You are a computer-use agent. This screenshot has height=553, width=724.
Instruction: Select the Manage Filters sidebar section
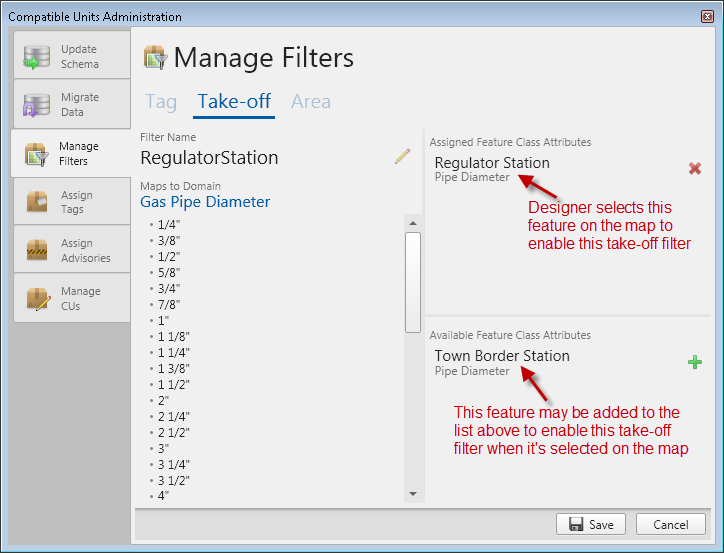pos(71,154)
